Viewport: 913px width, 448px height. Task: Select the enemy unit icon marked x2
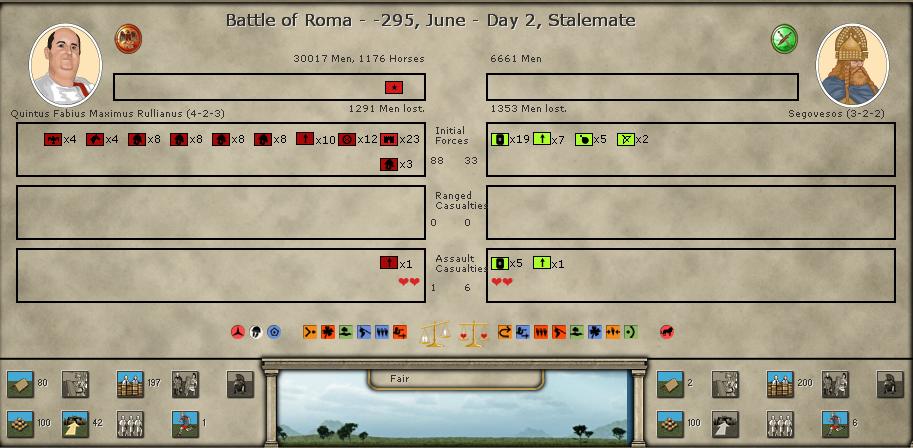coord(626,140)
